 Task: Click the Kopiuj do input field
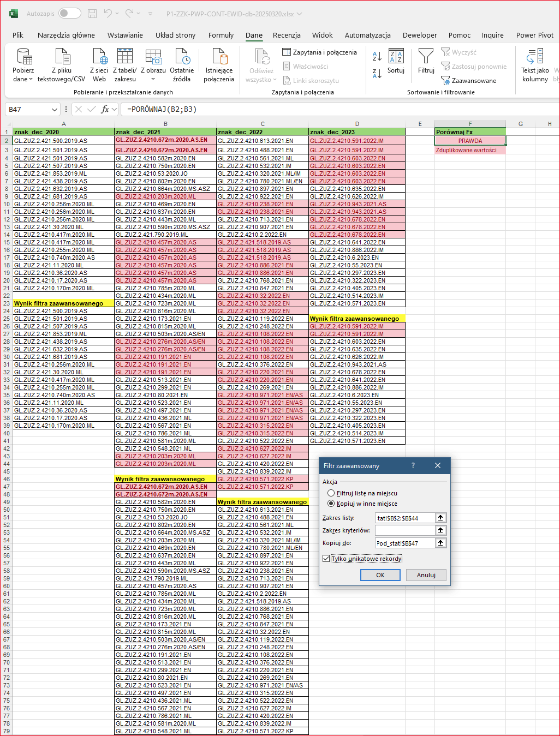tap(405, 543)
